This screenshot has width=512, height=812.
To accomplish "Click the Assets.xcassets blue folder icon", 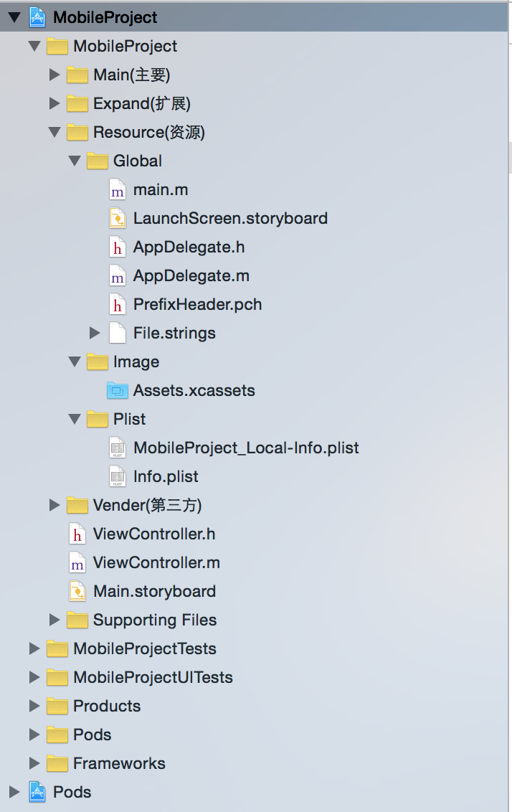I will point(117,391).
